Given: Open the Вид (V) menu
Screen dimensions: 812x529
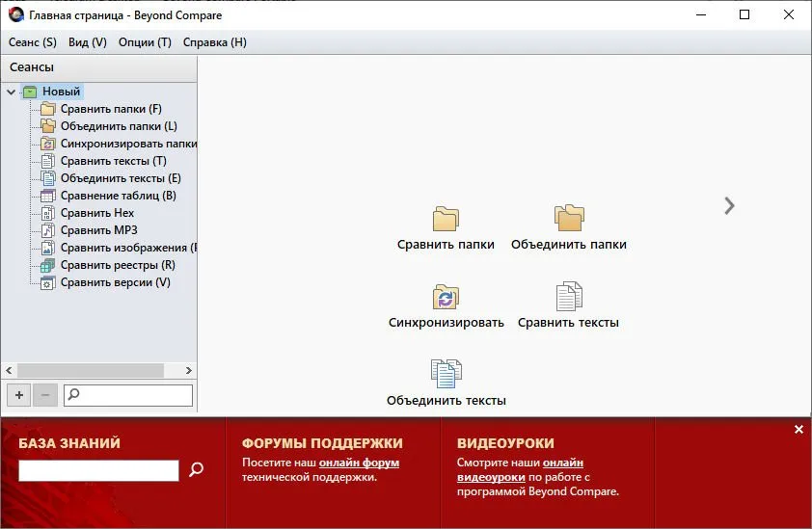Looking at the screenshot, I should pyautogui.click(x=88, y=42).
